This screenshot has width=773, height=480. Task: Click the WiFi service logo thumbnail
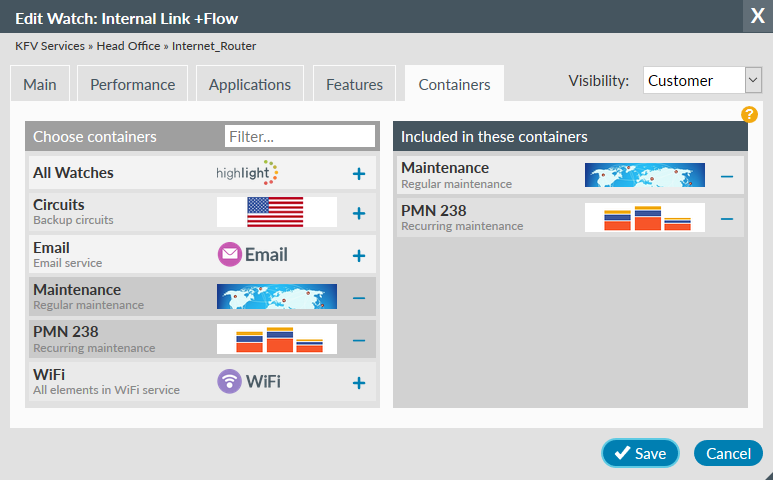pyautogui.click(x=250, y=382)
